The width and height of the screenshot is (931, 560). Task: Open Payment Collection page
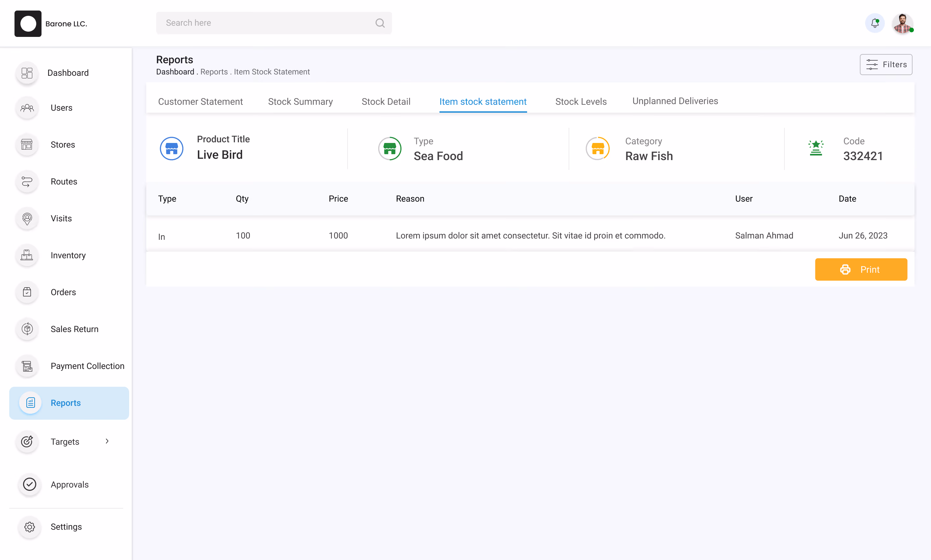tap(88, 366)
